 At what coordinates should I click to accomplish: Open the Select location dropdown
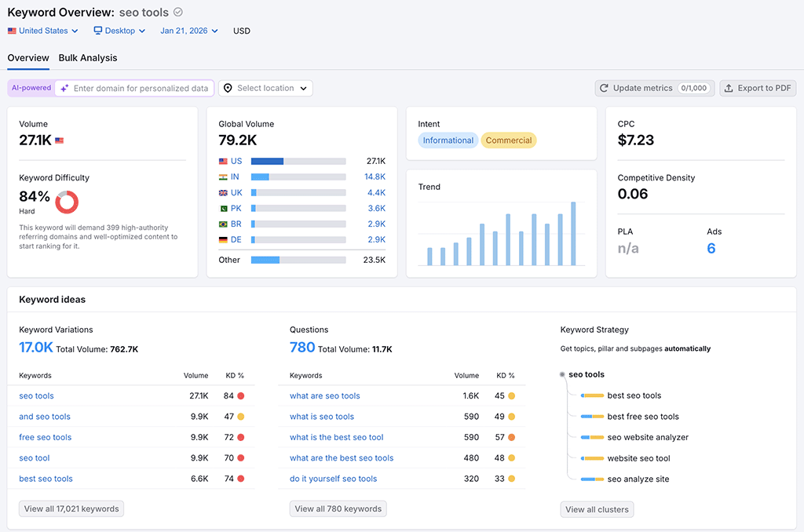click(x=265, y=88)
